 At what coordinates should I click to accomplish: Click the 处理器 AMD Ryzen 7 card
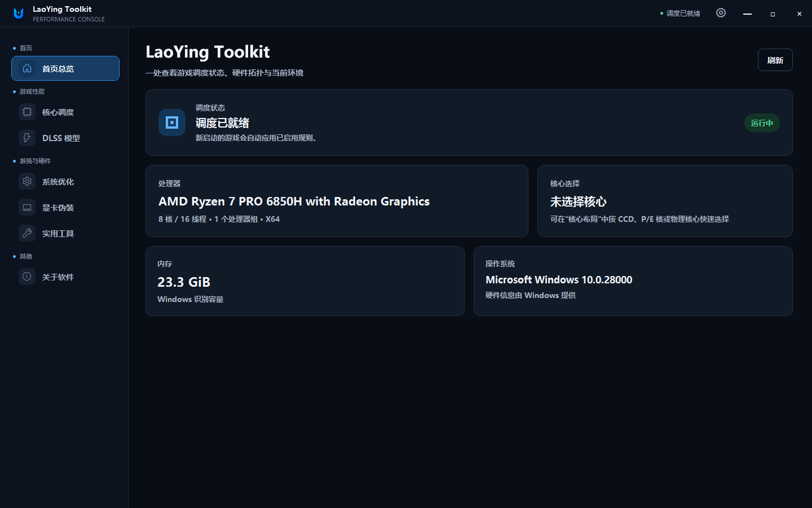pos(337,201)
